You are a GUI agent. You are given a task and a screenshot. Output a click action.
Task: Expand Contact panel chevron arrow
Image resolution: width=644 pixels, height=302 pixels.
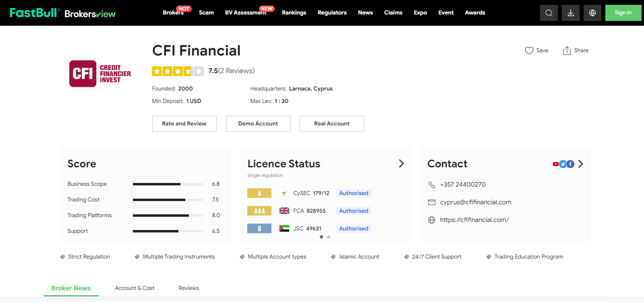click(580, 164)
